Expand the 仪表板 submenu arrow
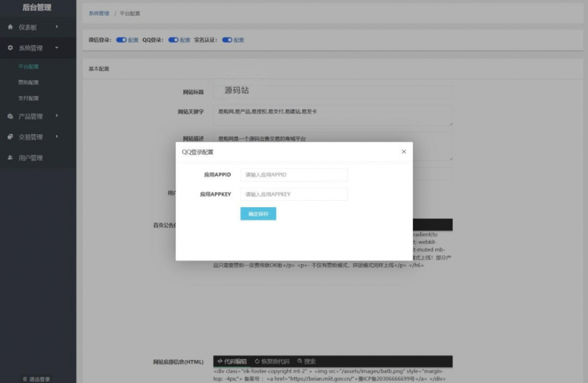 (56, 26)
